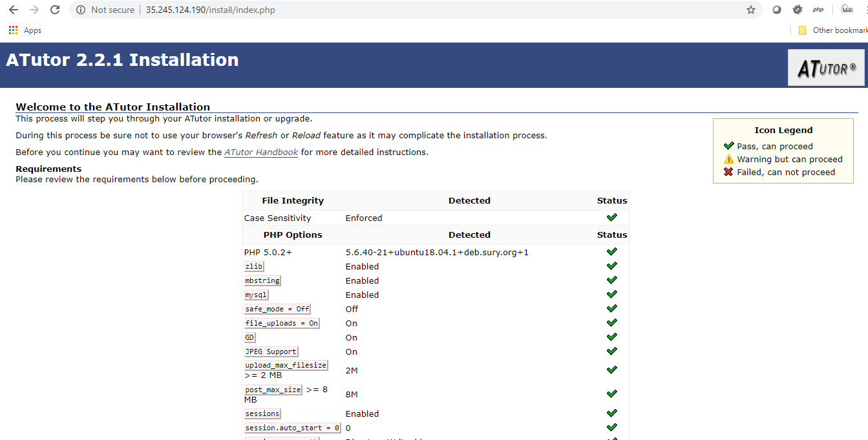Image resolution: width=868 pixels, height=440 pixels.
Task: Open the ATutor Handbook link
Action: [x=261, y=152]
